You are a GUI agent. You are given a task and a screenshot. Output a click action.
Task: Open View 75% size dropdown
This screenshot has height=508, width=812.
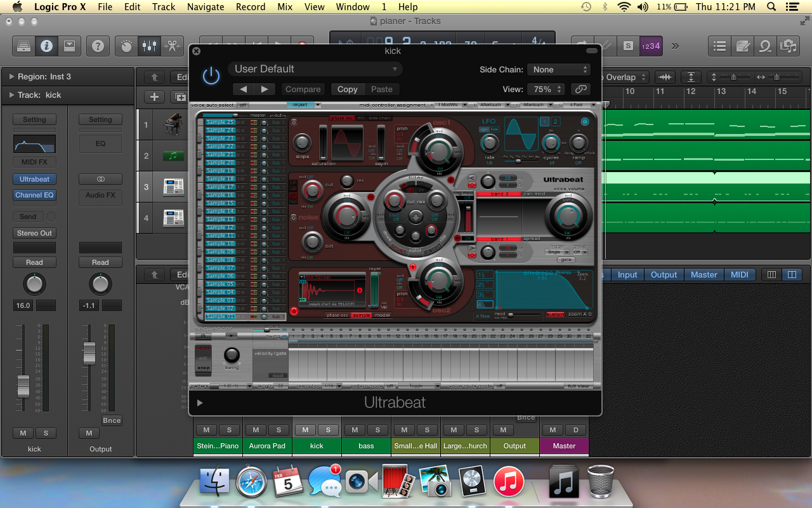pyautogui.click(x=547, y=90)
